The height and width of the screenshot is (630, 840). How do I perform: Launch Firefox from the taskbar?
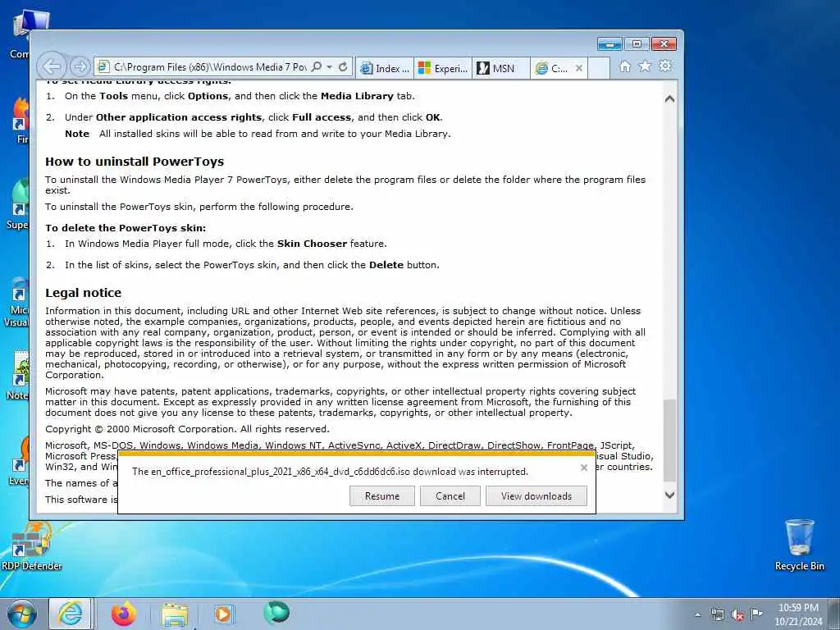click(124, 614)
